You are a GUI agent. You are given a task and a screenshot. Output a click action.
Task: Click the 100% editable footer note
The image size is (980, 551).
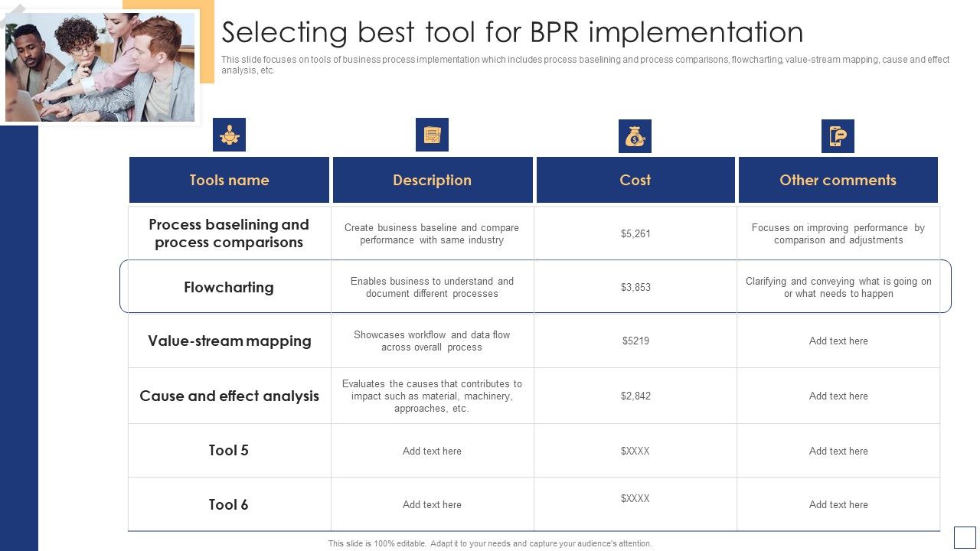point(488,542)
